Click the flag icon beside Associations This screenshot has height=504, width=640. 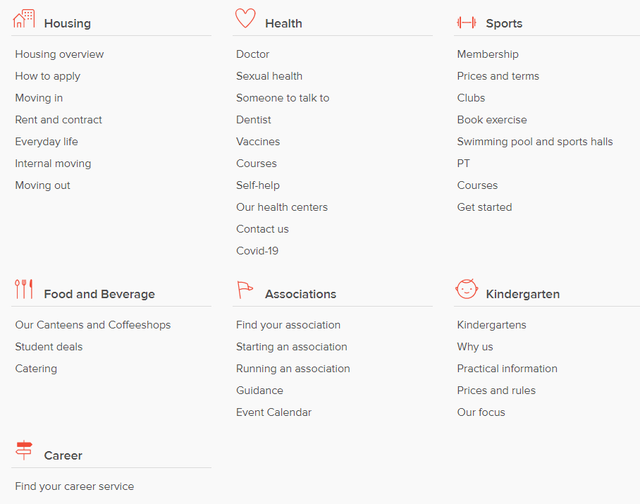click(x=245, y=290)
